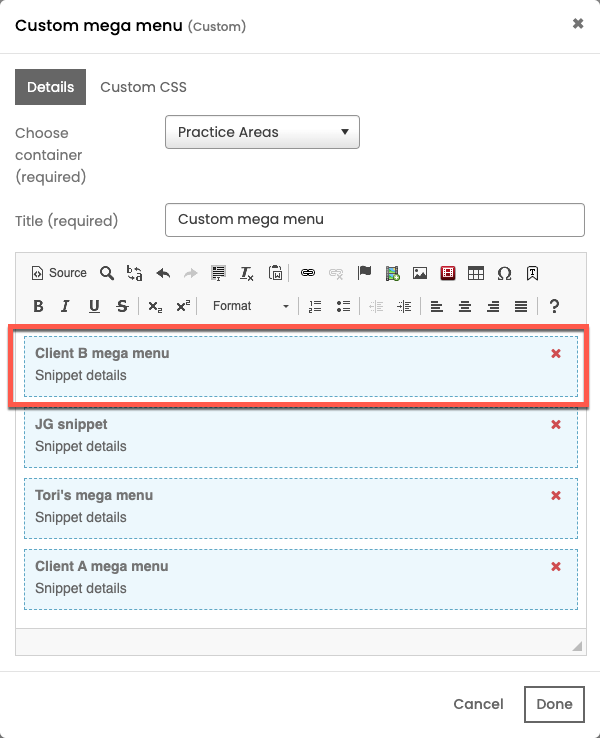Click the Done button
This screenshot has height=738, width=600.
tap(554, 704)
